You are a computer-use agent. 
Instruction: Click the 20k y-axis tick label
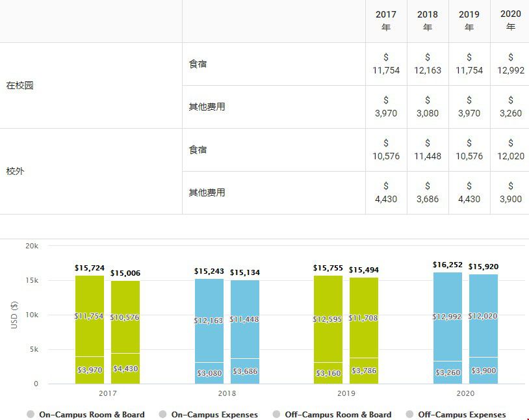tap(32, 246)
